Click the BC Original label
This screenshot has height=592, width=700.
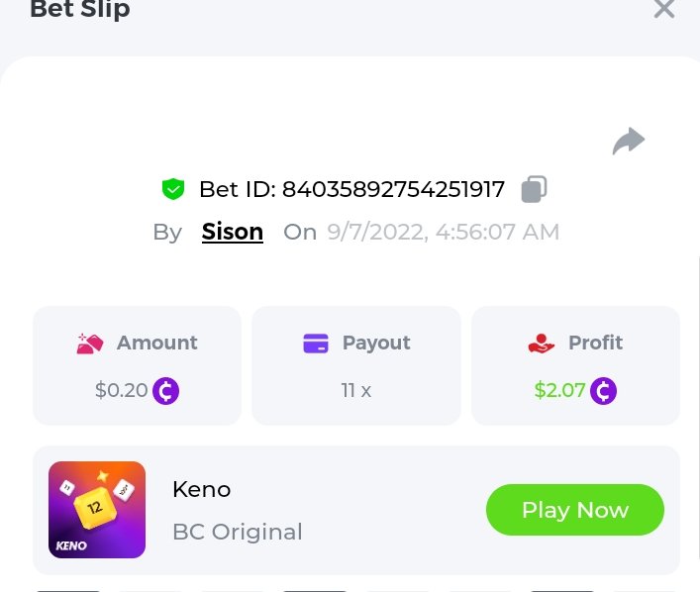click(238, 532)
